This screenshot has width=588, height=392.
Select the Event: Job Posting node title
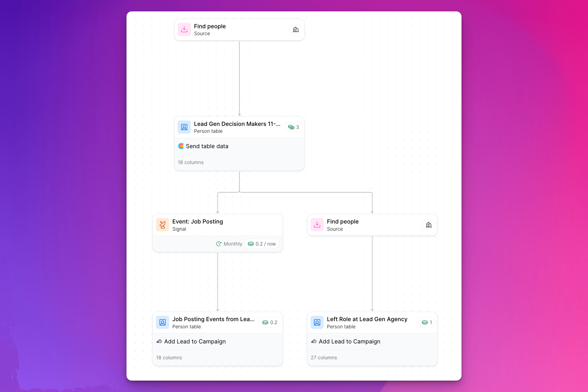coord(197,222)
